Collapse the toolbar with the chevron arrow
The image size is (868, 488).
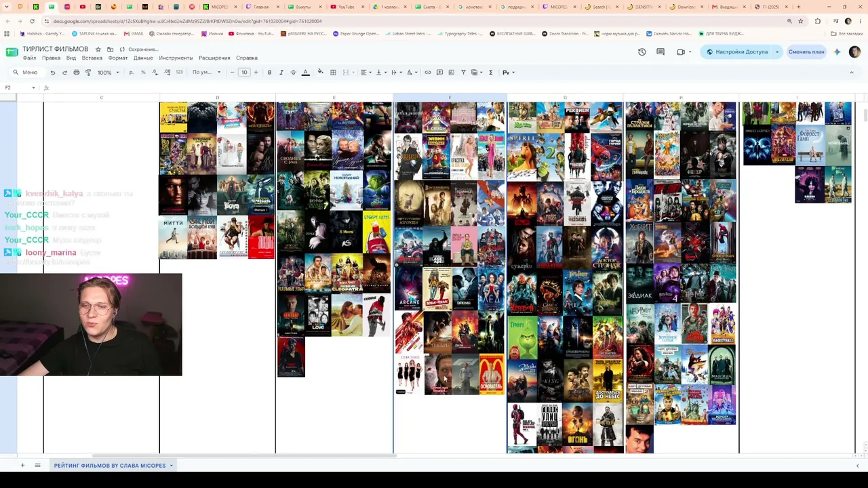[852, 73]
